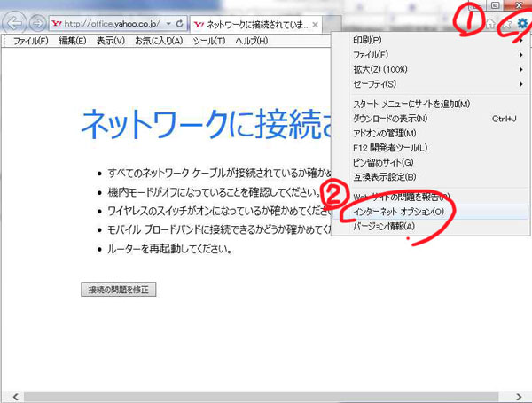Choose インターネット オプション(O) menu entry
Image resolution: width=532 pixels, height=403 pixels.
431,212
